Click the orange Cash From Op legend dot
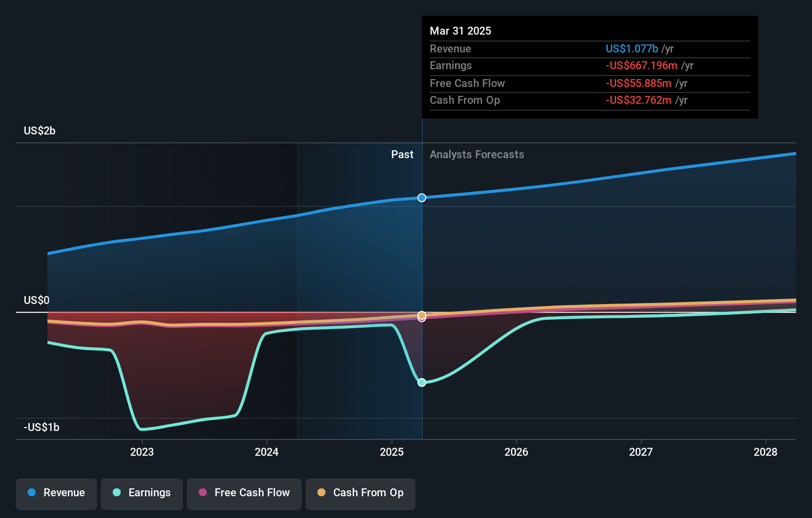 point(321,492)
